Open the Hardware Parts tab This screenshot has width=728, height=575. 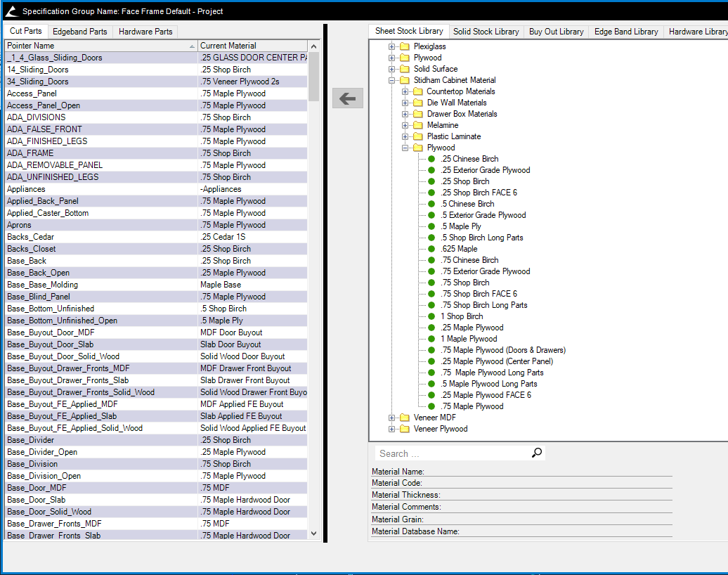pyautogui.click(x=145, y=32)
